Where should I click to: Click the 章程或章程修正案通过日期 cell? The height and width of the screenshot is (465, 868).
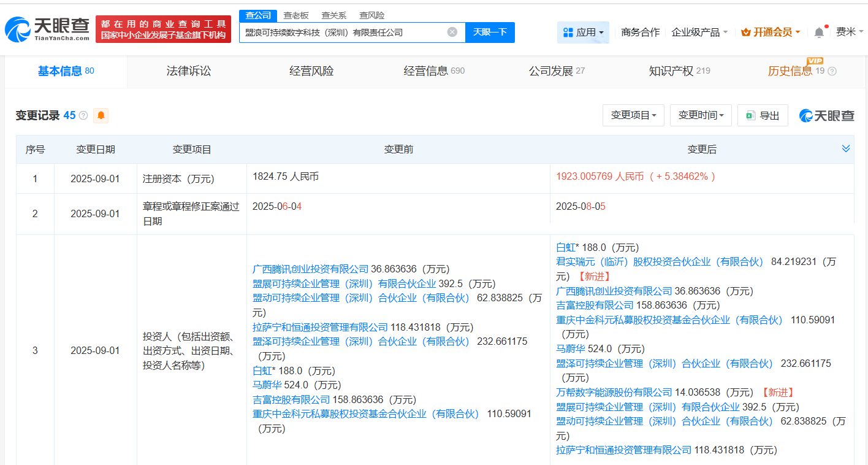click(192, 214)
